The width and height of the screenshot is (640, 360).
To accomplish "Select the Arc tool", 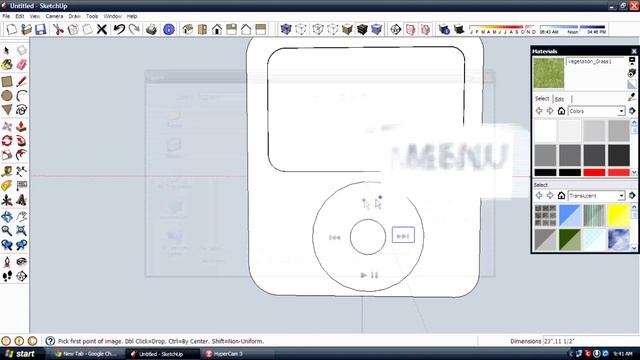I will tap(22, 96).
